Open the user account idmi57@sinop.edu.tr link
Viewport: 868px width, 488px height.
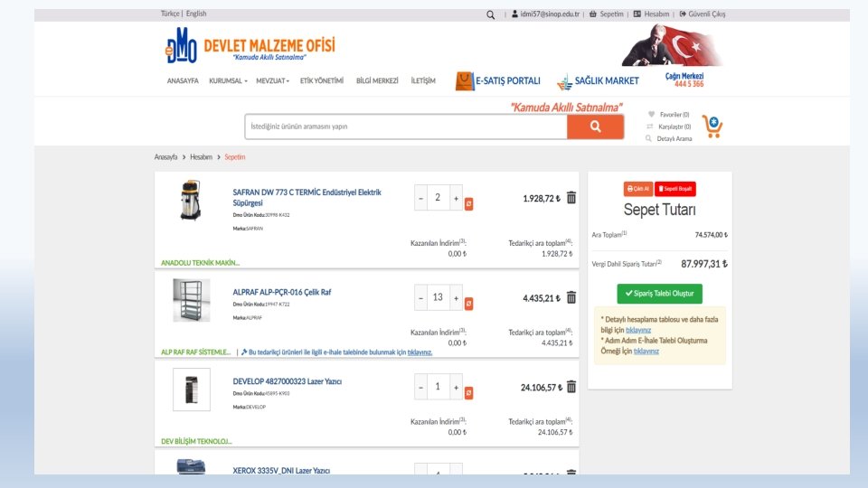(546, 14)
